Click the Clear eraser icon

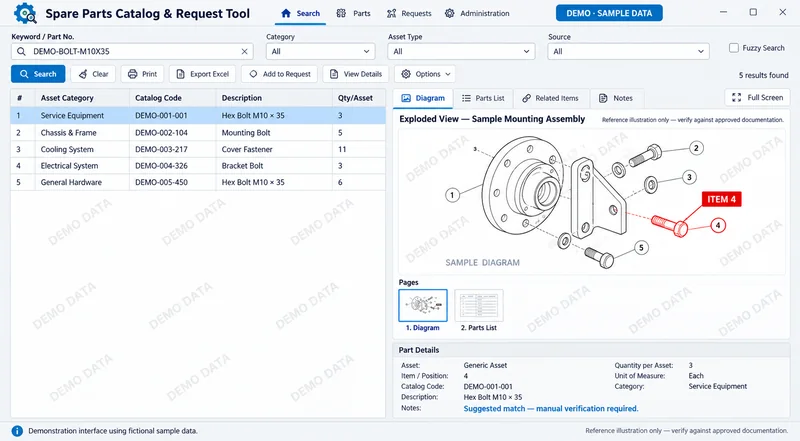(x=83, y=74)
